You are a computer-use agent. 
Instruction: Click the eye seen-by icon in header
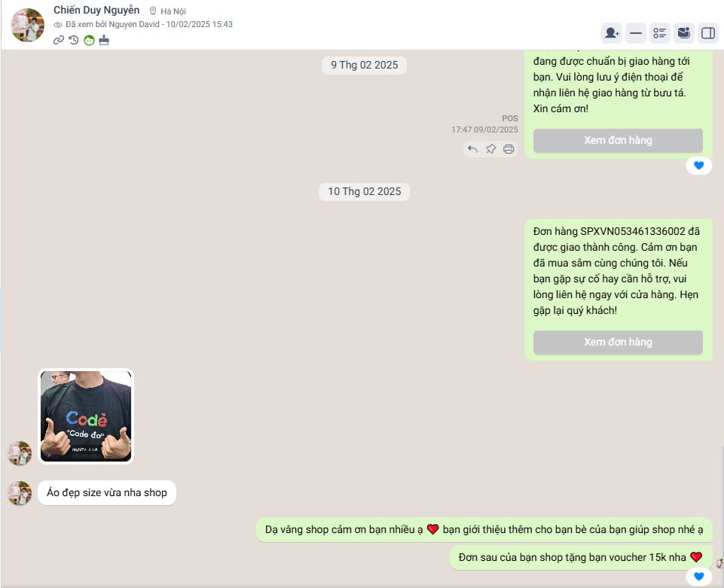(x=58, y=24)
